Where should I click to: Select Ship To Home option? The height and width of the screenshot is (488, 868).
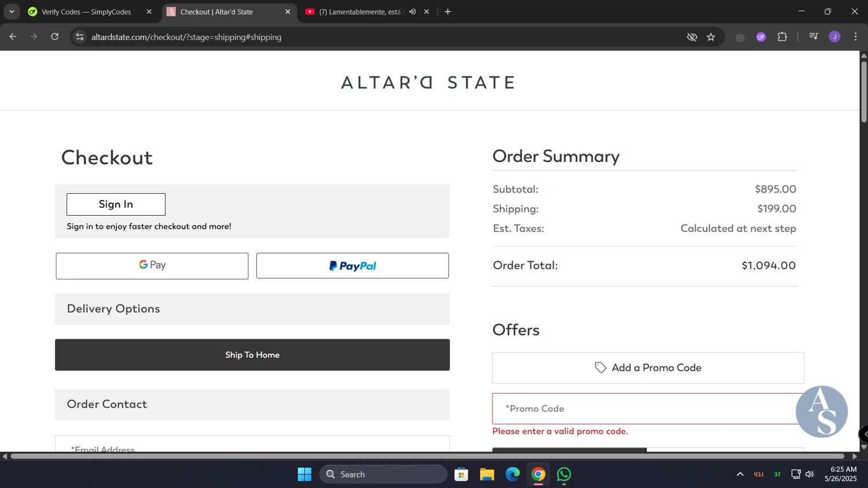[252, 355]
